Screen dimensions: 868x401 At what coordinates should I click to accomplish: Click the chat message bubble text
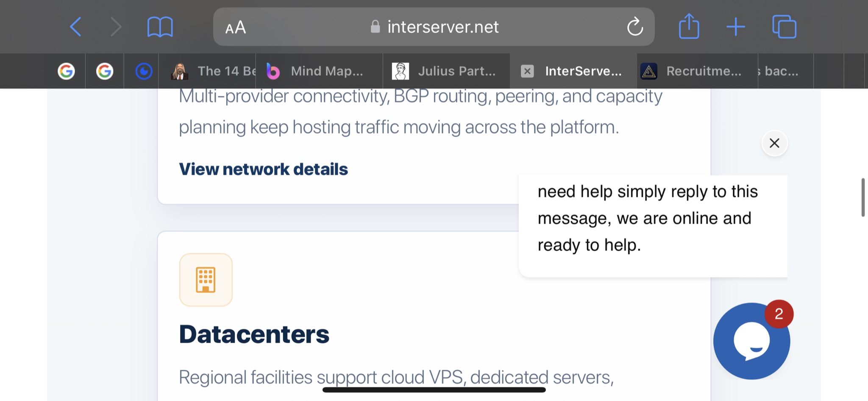tap(648, 218)
